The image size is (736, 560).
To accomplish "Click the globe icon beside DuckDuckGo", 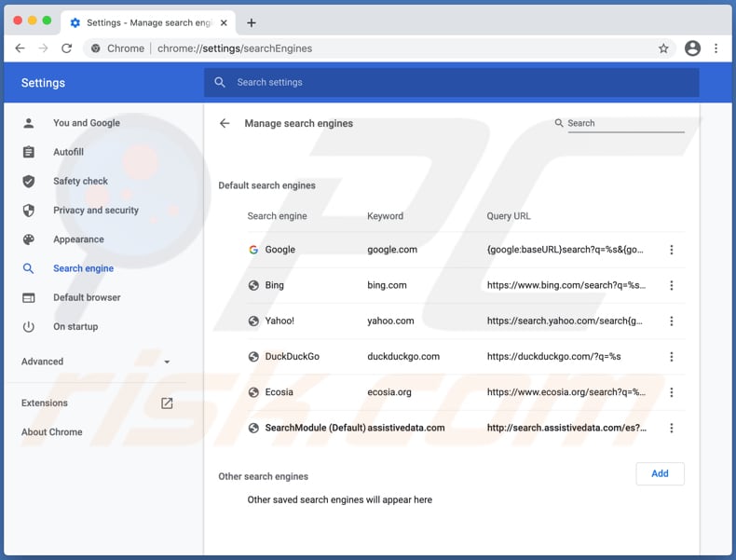I will pos(253,357).
